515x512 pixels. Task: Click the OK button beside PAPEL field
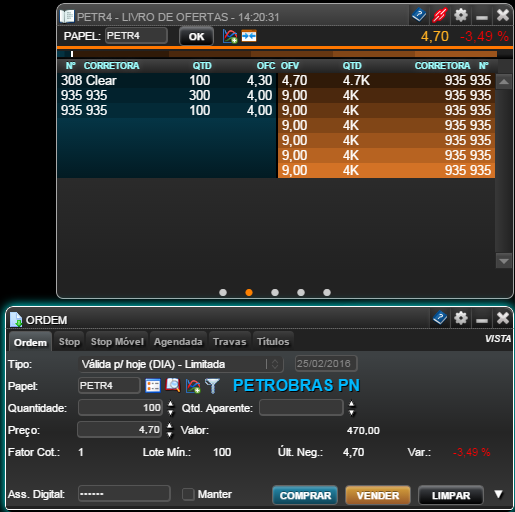click(196, 36)
